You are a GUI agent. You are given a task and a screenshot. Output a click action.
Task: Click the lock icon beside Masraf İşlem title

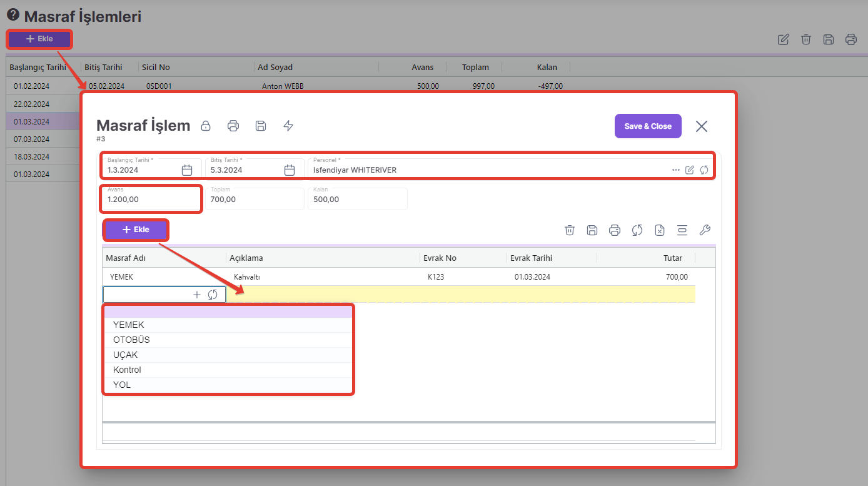205,126
